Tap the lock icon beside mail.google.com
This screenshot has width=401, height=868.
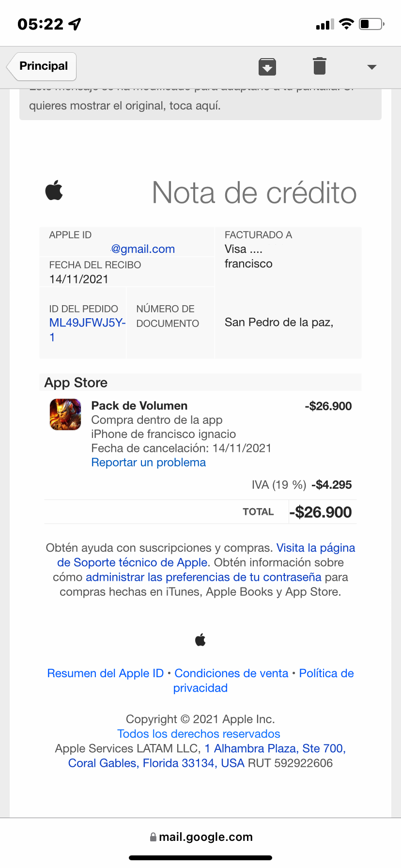[153, 837]
